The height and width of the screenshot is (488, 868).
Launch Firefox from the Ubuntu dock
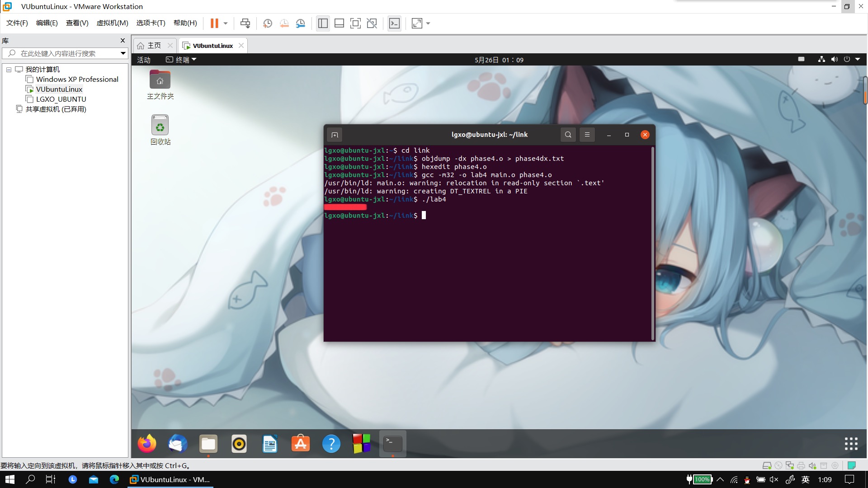[x=147, y=444]
